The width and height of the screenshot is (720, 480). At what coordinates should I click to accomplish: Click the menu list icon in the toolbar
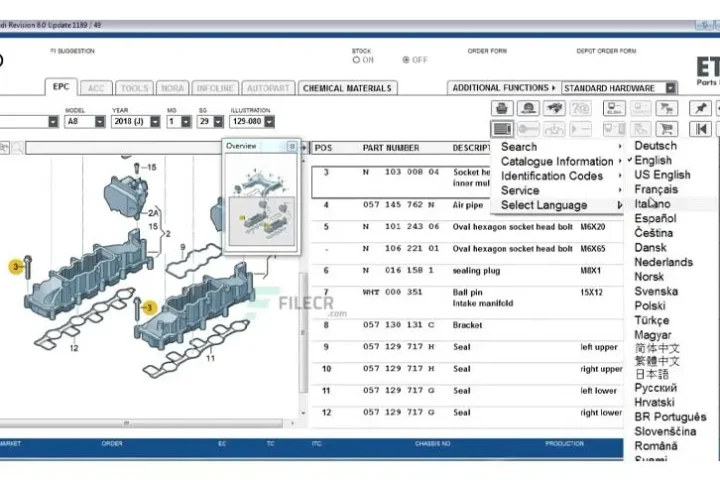503,129
